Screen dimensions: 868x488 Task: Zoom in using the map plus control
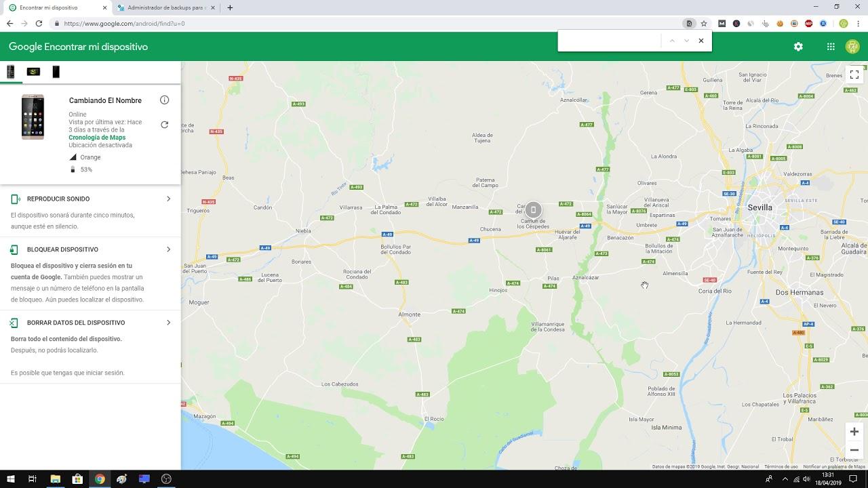click(854, 431)
